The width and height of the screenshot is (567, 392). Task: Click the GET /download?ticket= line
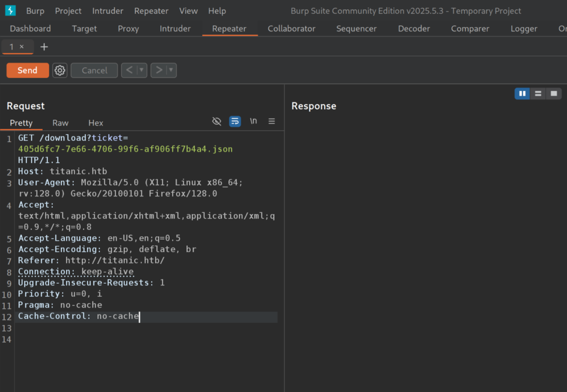[x=73, y=138]
